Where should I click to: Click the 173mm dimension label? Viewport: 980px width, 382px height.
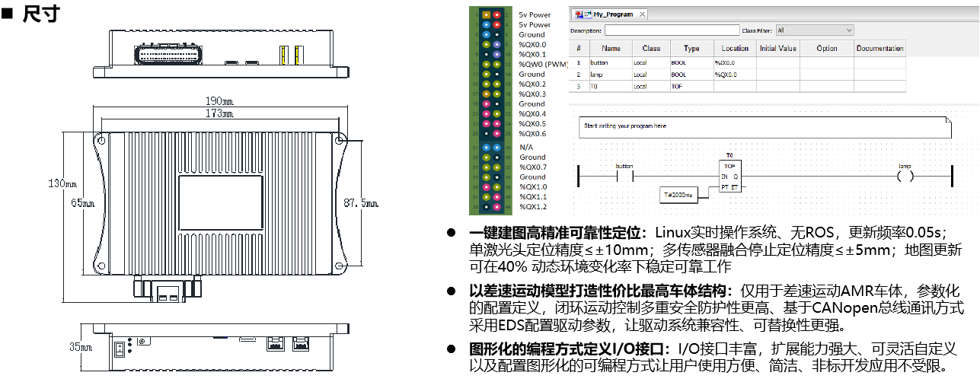click(219, 114)
